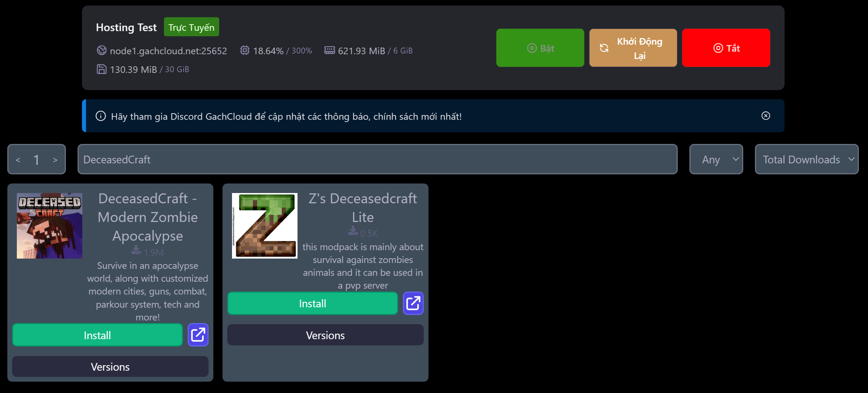Screen dimensions: 868x393
Task: Click the 130.39 MiB disk usage value
Action: (134, 70)
